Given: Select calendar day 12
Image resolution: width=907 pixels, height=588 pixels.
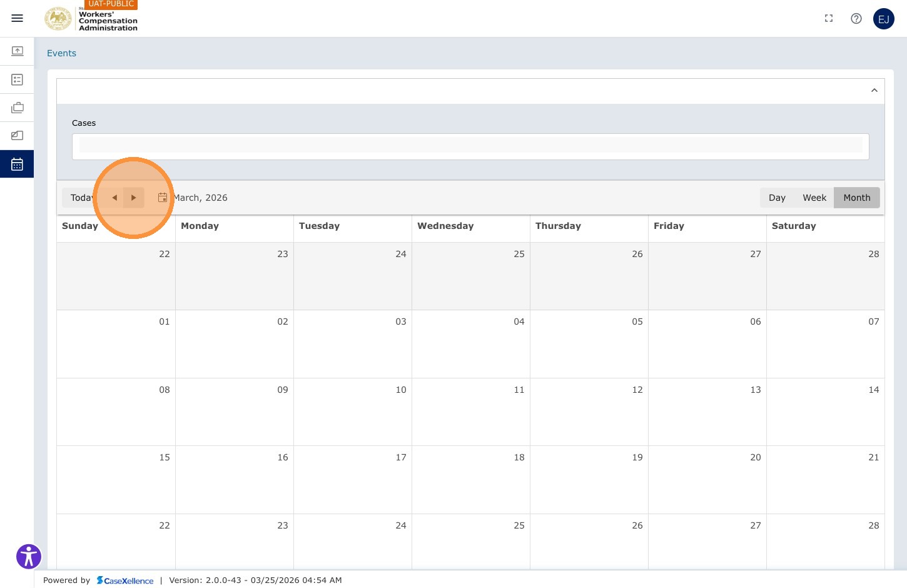Looking at the screenshot, I should 589,412.
